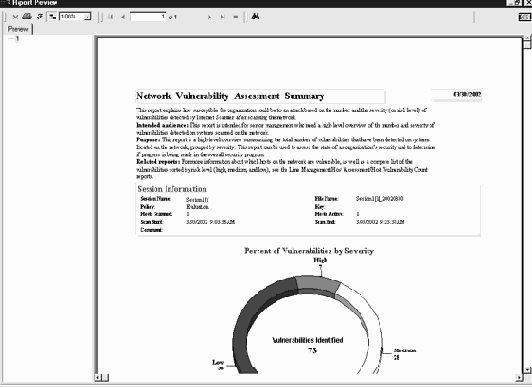Viewport: 532px width, 387px height.
Task: Click the close current view X icon
Action: tap(15, 17)
